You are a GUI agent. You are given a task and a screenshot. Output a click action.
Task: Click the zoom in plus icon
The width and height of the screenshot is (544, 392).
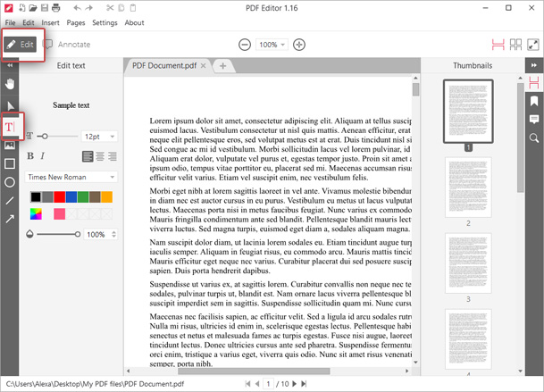[x=299, y=45]
